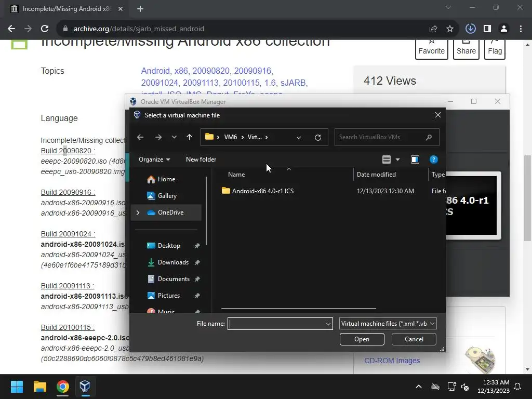The image size is (532, 399).
Task: Open Chrome three-dot menu
Action: point(521,29)
